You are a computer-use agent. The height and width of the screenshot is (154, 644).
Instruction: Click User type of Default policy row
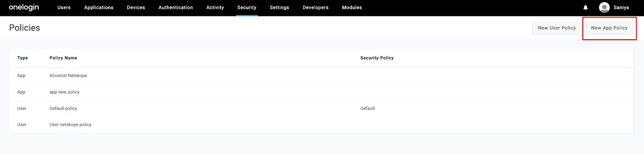coord(22,108)
